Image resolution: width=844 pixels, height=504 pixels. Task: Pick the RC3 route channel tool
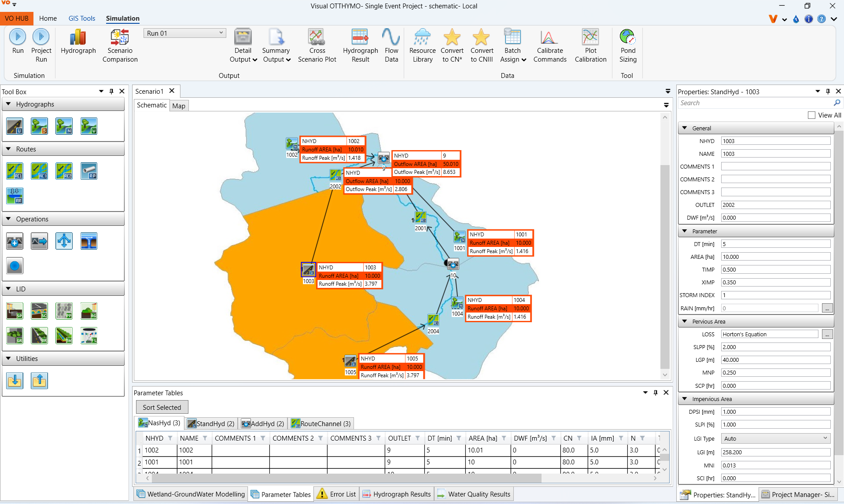point(39,171)
